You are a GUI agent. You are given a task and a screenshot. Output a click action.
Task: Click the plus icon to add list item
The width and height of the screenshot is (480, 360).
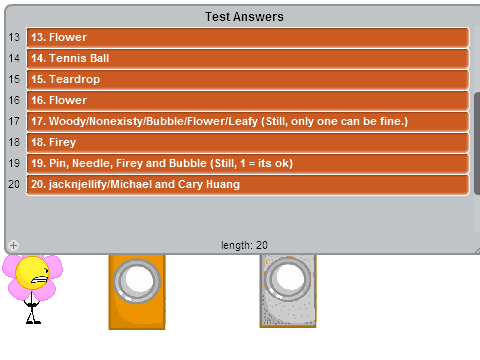[13, 246]
